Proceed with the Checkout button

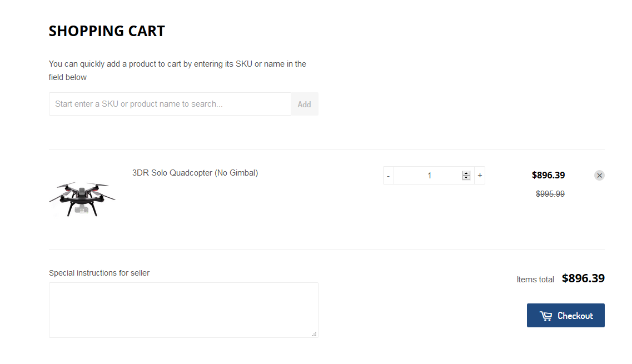coord(565,315)
